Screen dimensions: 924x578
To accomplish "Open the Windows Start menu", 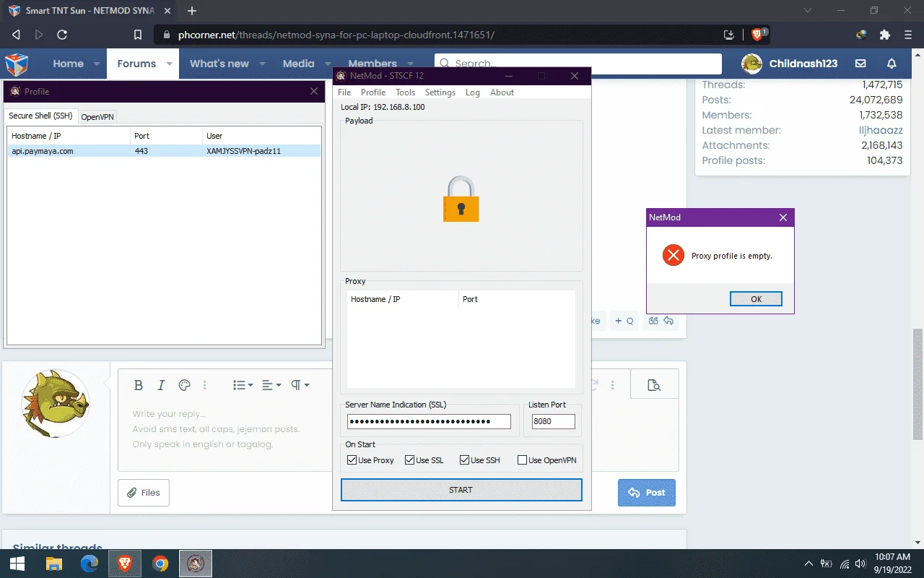I will click(17, 564).
